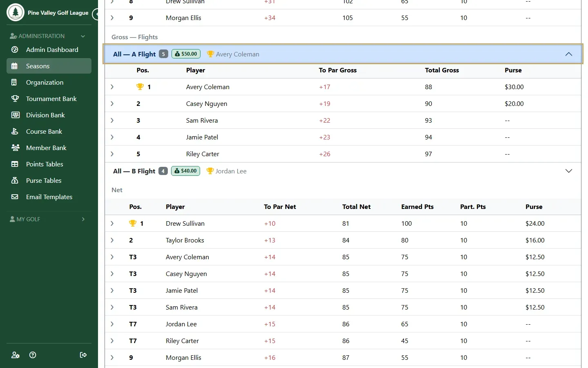Click the Pine Valley Golf League logo

(x=16, y=12)
